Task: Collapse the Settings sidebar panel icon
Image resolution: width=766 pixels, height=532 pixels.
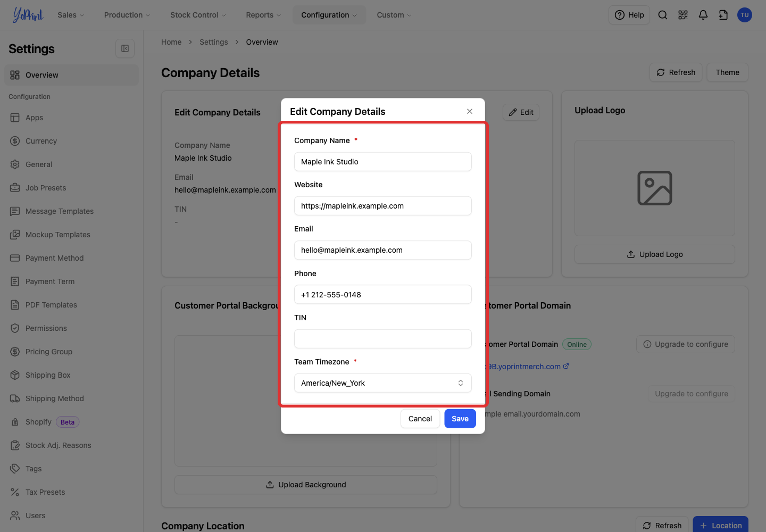Action: (x=125, y=48)
